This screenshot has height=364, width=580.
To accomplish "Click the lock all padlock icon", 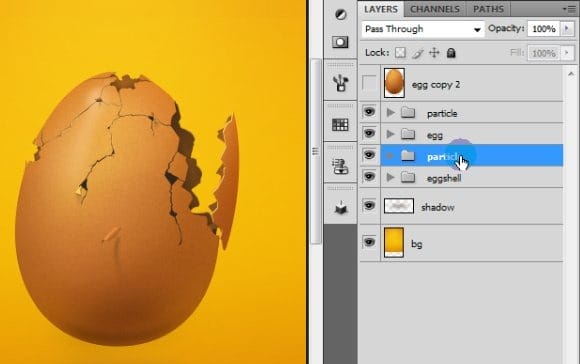I will (451, 53).
